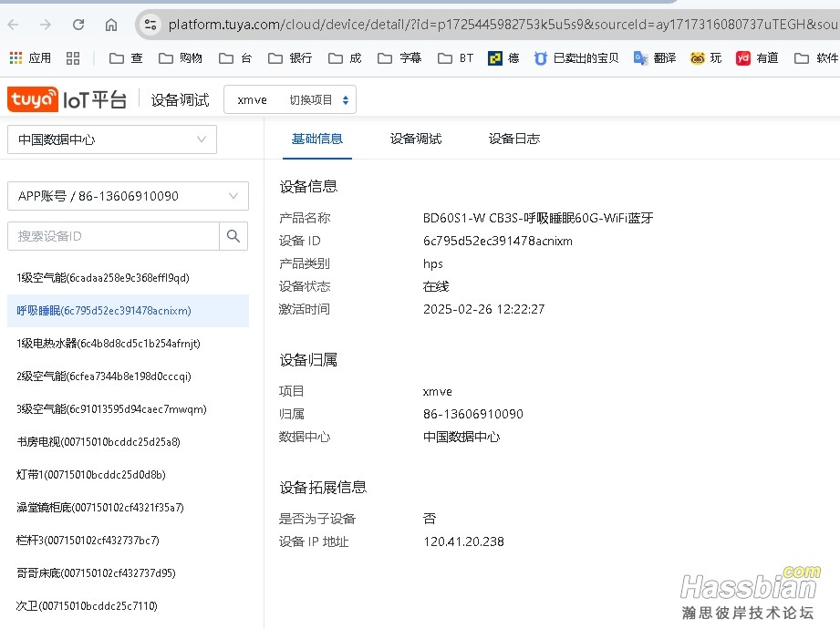Click the device search magnifier button
The width and height of the screenshot is (840, 629).
(x=233, y=236)
